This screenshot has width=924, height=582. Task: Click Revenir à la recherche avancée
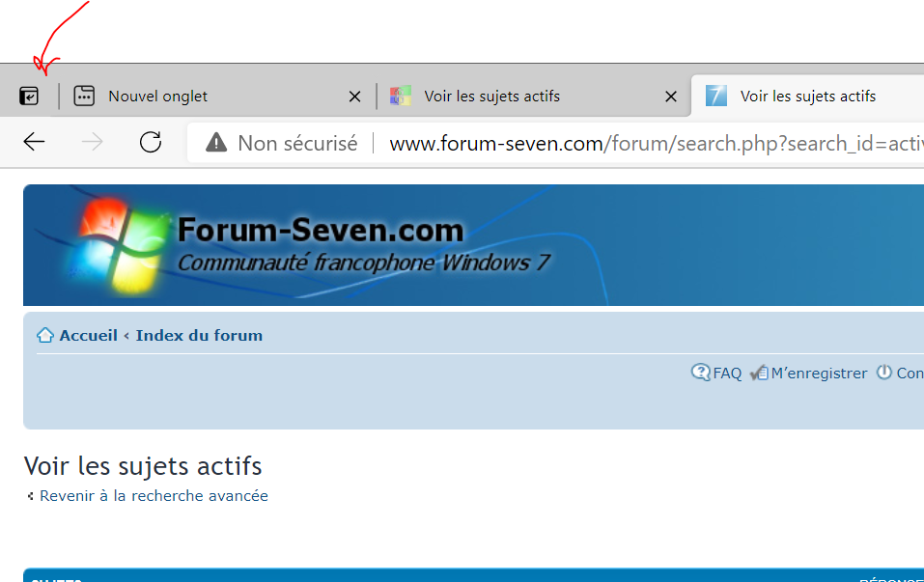pos(154,496)
